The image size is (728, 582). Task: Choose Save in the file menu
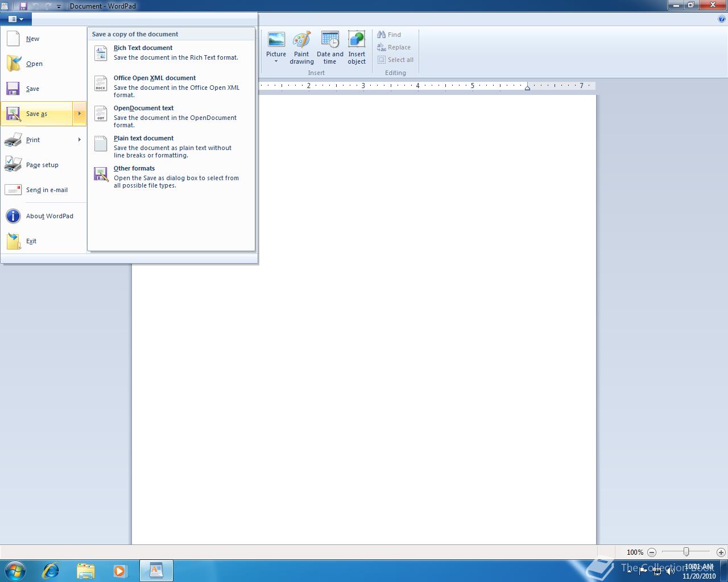43,89
